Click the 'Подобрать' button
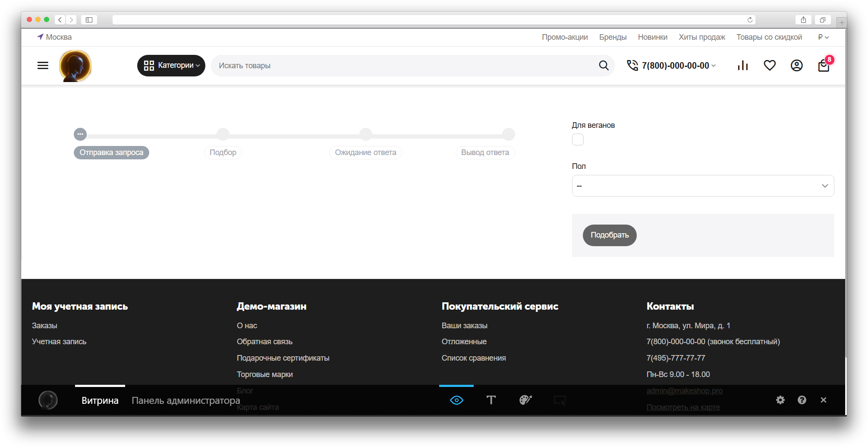868x447 pixels. pyautogui.click(x=609, y=235)
